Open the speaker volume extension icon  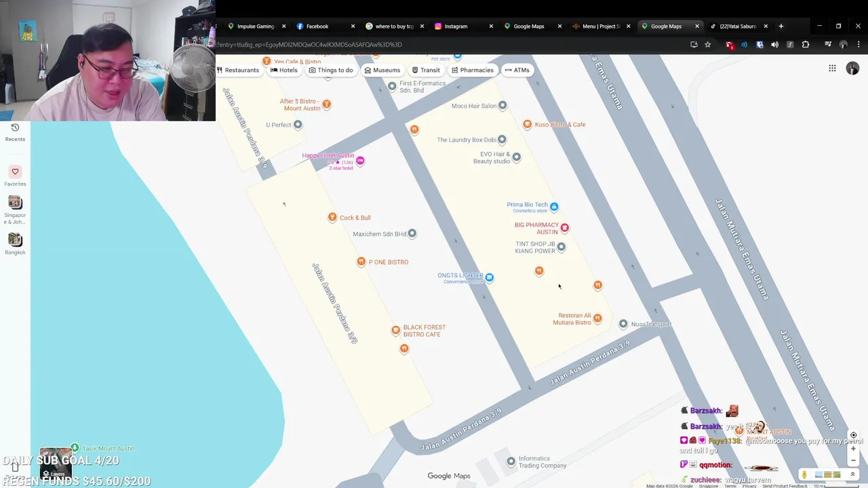pyautogui.click(x=774, y=45)
